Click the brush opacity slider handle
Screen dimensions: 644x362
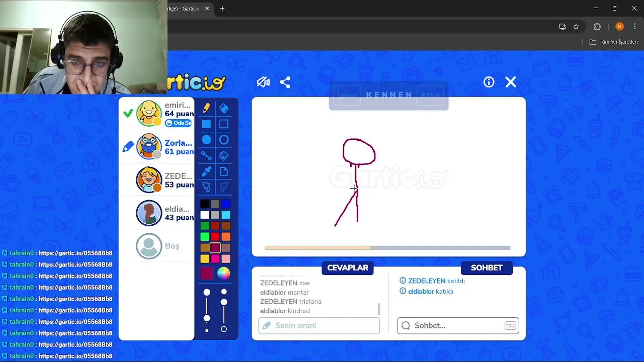[x=224, y=302]
